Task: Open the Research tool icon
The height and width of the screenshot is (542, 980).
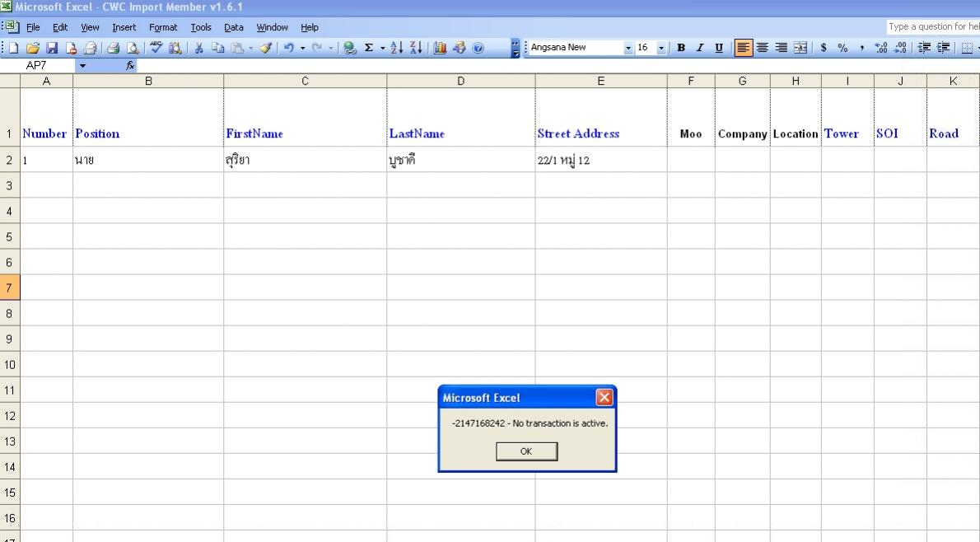Action: 175,48
